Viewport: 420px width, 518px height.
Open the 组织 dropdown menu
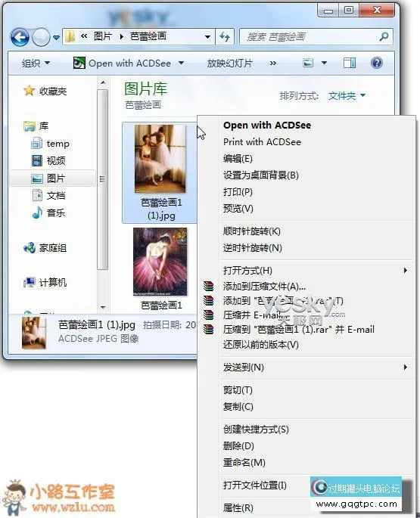(36, 63)
